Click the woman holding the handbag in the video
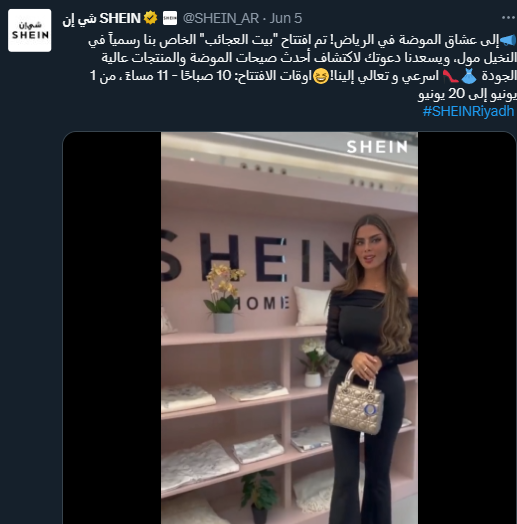Screen dimensions: 517x524 pos(371,368)
